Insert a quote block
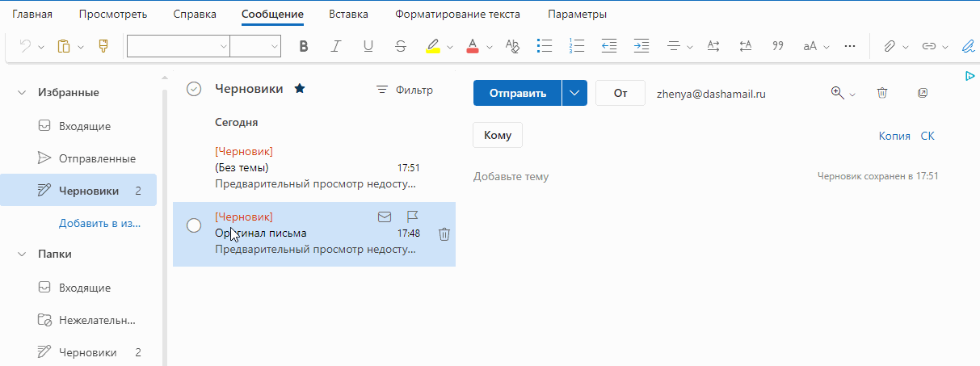 pos(778,46)
